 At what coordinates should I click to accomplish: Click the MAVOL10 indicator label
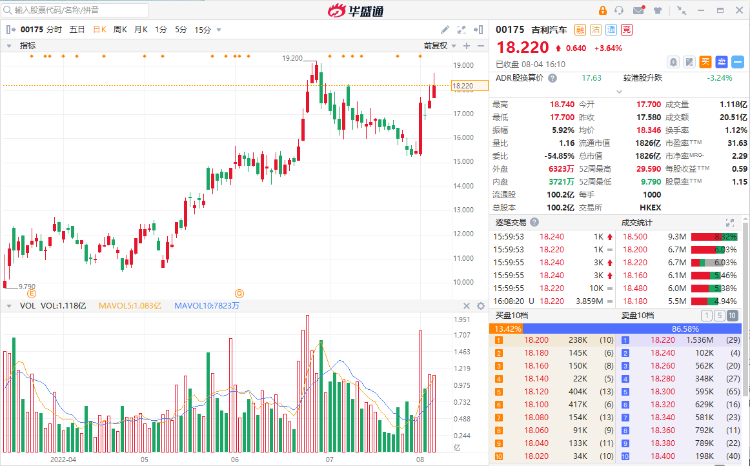click(x=207, y=306)
